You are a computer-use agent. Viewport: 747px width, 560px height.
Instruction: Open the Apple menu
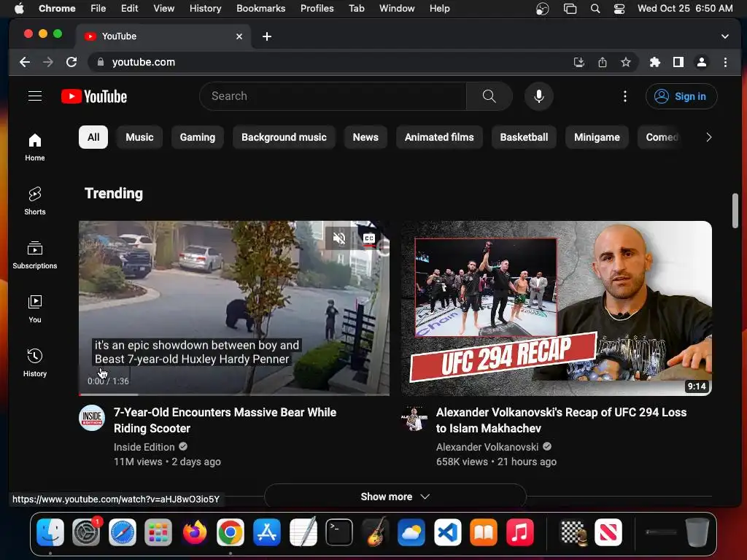click(x=19, y=8)
